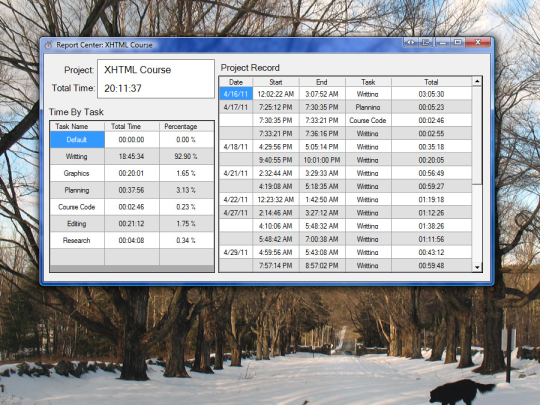
Task: Click the 7:57:14 PM start time
Action: (276, 266)
